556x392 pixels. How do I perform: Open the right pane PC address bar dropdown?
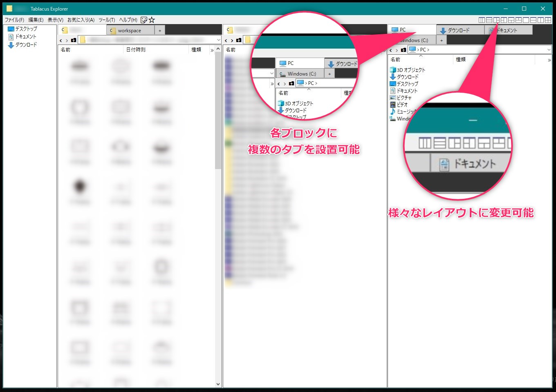coord(549,50)
